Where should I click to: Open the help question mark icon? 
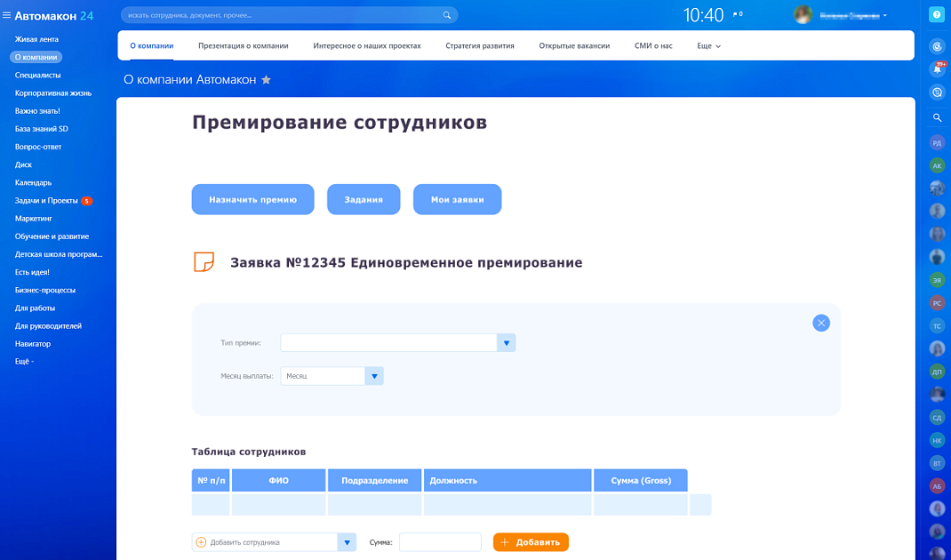(936, 15)
